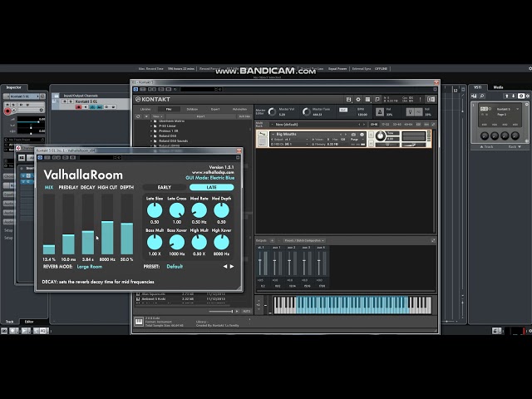Click the DECAY slider bar in ValhallaRoom
This screenshot has height=399, width=532.
pos(88,224)
